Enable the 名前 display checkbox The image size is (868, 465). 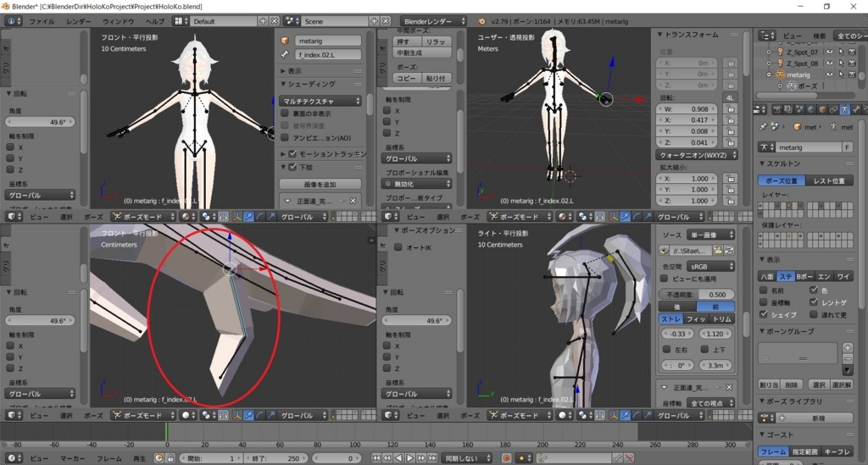point(764,291)
